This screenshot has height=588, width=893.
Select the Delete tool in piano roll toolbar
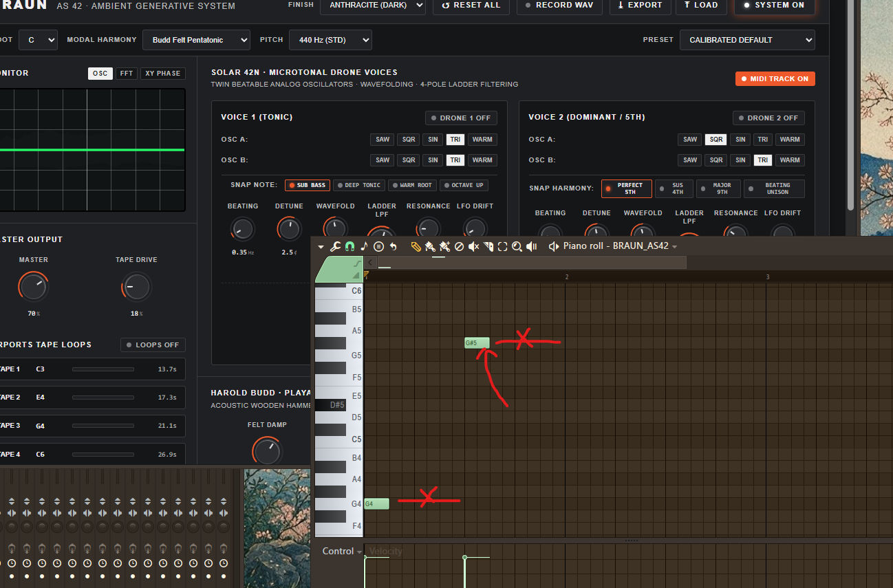[x=459, y=246]
